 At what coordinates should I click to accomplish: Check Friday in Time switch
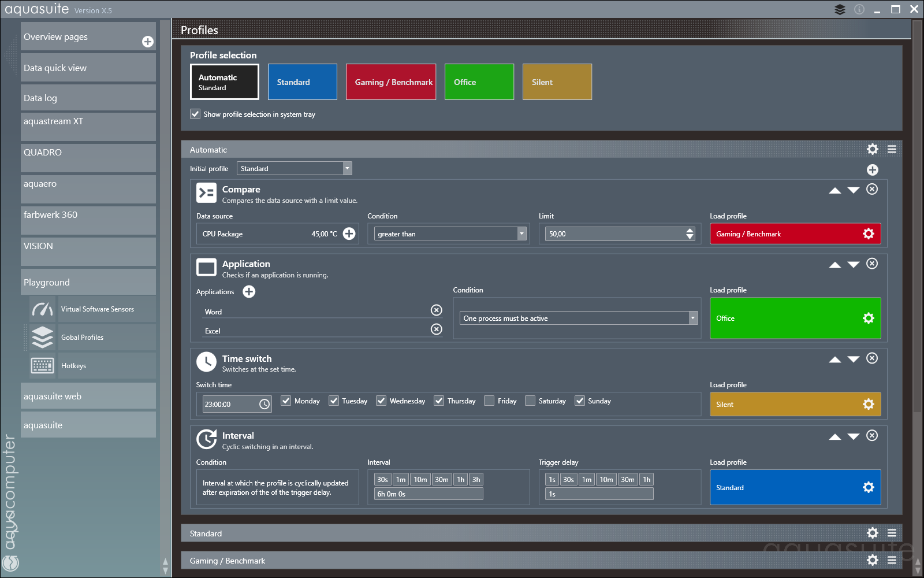(489, 401)
